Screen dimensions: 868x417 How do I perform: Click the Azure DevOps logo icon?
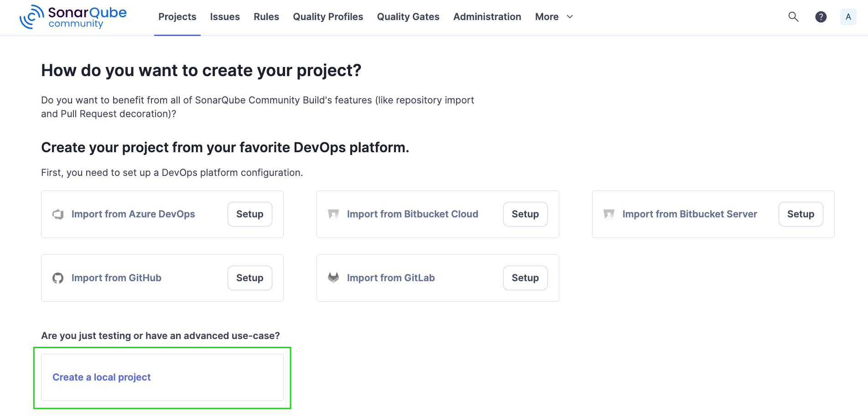click(x=58, y=214)
